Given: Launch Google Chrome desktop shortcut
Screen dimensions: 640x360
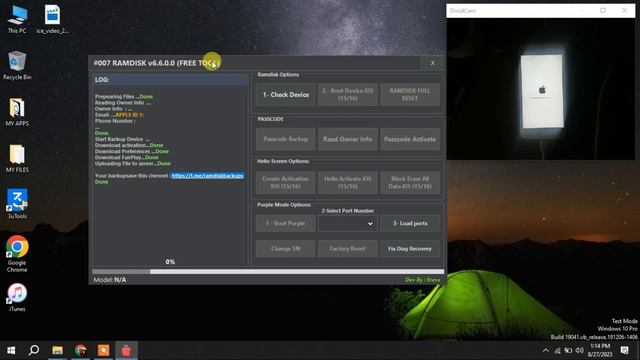Looking at the screenshot, I should [17, 253].
